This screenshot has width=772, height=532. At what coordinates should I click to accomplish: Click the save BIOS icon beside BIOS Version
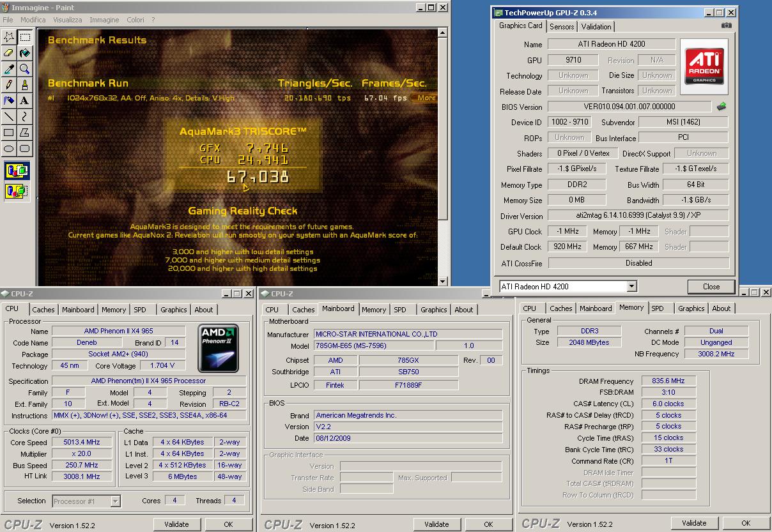[722, 107]
